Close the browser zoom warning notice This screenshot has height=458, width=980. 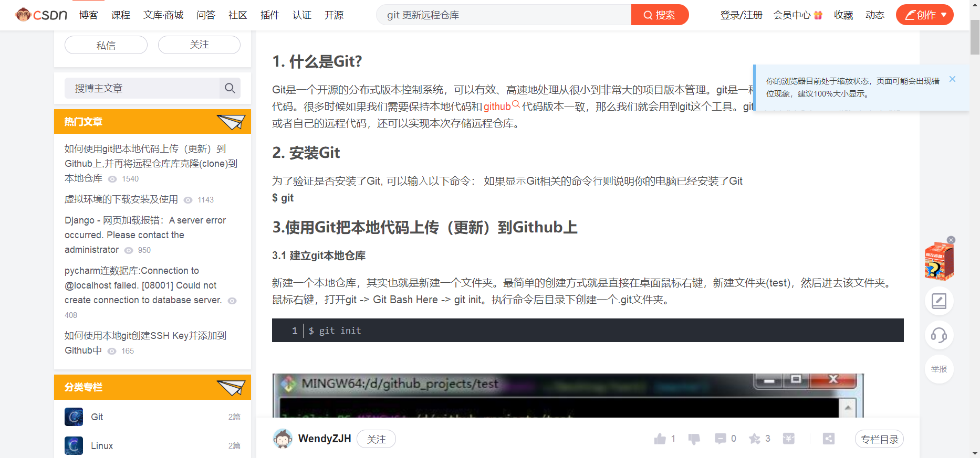(952, 79)
